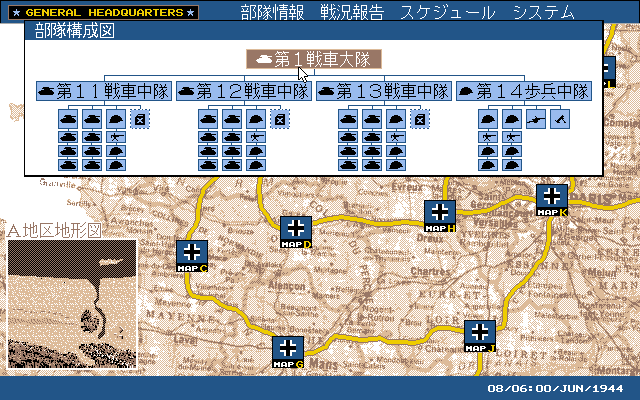Open the 部隊情報 menu

point(272,12)
